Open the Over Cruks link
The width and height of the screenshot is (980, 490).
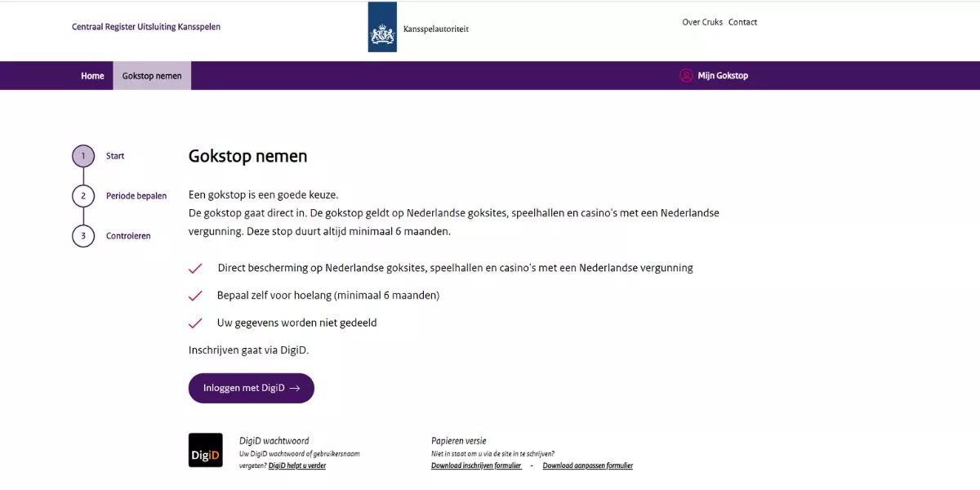pyautogui.click(x=702, y=22)
